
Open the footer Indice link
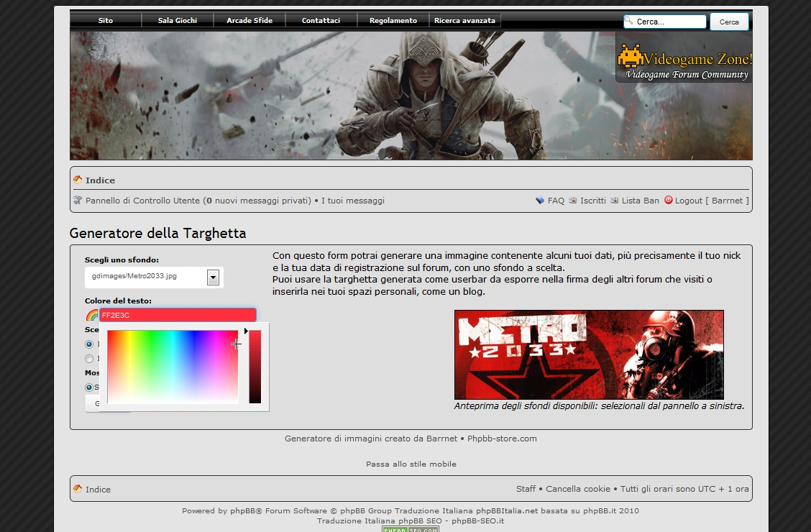point(98,490)
